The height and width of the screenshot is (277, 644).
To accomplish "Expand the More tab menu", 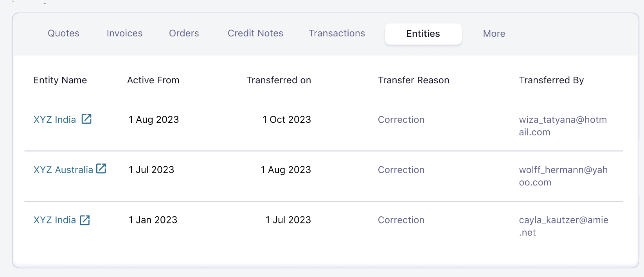I will [494, 34].
